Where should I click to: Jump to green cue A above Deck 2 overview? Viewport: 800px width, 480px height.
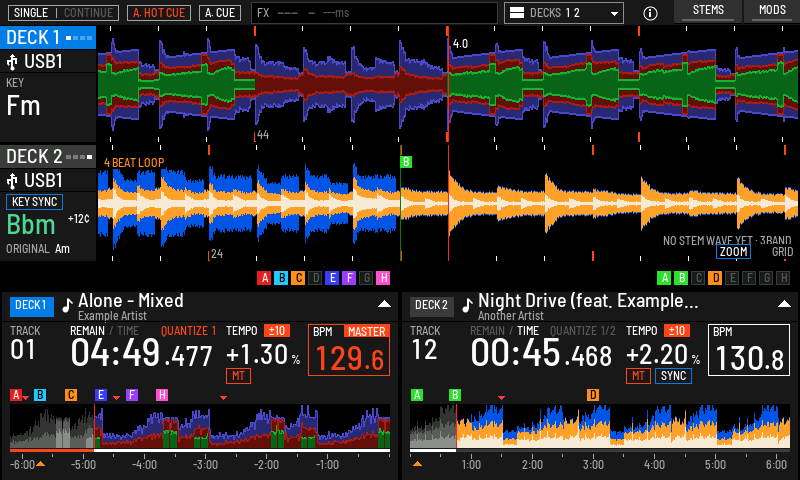417,395
